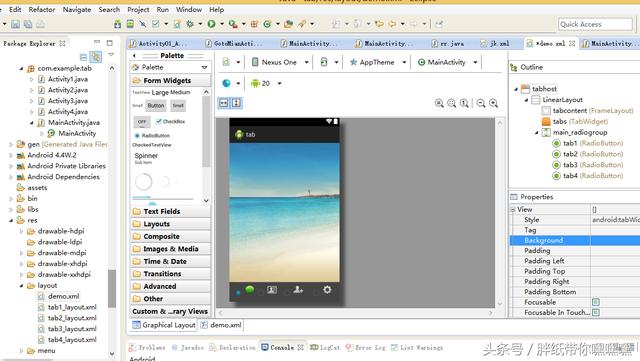The height and width of the screenshot is (361, 640).
Task: Open the Android SDK Manager icon
Action: pyautogui.click(x=118, y=24)
